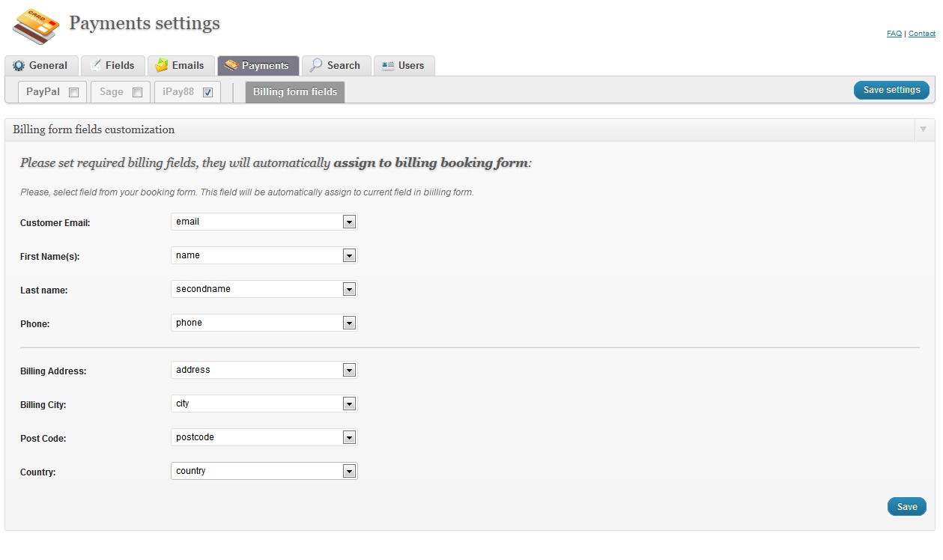Click the Payments tab card icon
Image resolution: width=943 pixels, height=560 pixels.
231,66
